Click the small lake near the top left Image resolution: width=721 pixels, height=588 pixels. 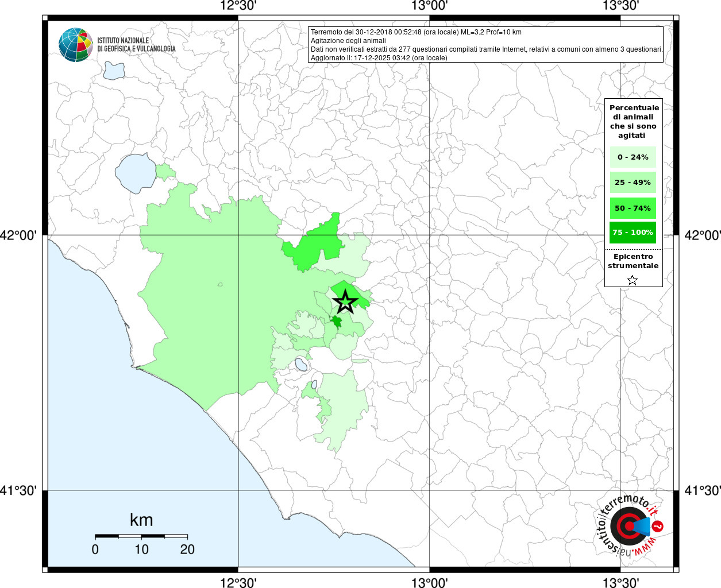114,70
